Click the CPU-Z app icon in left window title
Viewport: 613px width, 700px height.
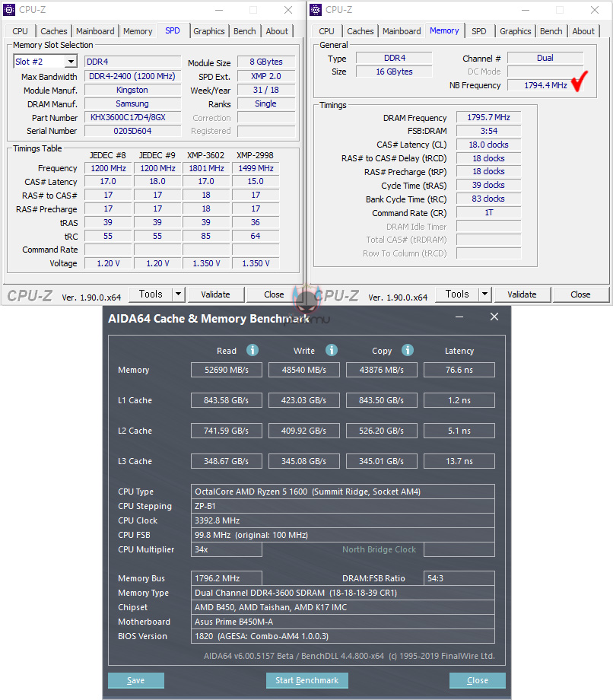9,9
